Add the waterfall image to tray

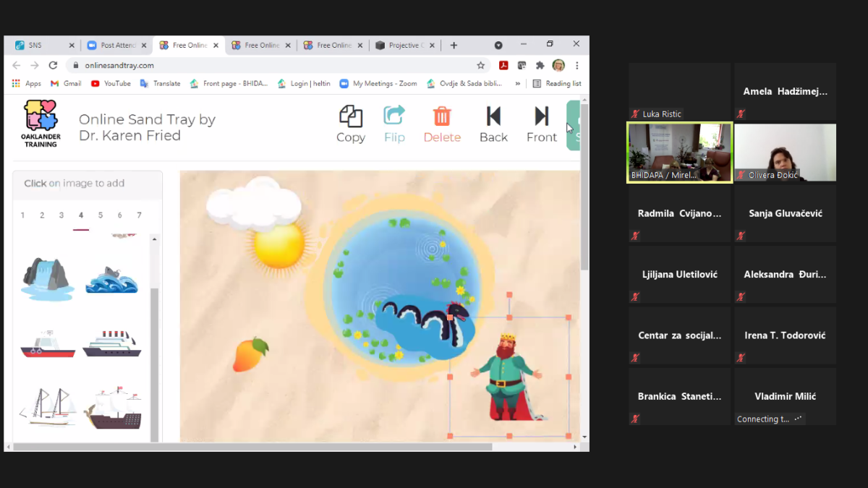pos(48,278)
